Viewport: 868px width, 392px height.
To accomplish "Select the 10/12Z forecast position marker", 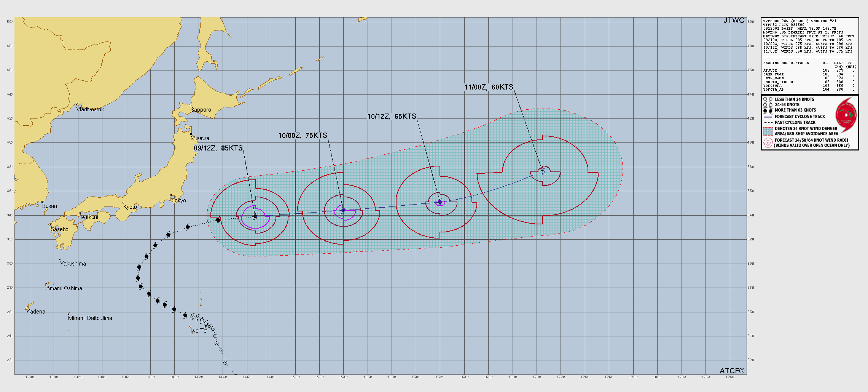I will coord(440,202).
